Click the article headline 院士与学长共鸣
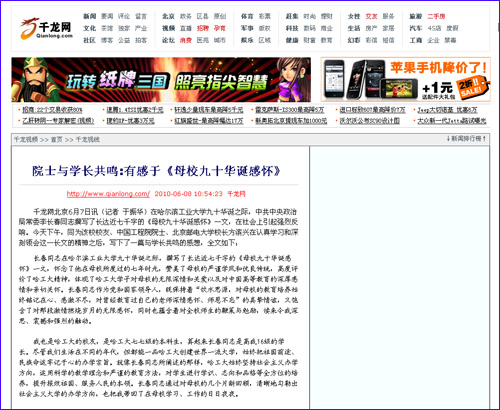 (x=156, y=171)
